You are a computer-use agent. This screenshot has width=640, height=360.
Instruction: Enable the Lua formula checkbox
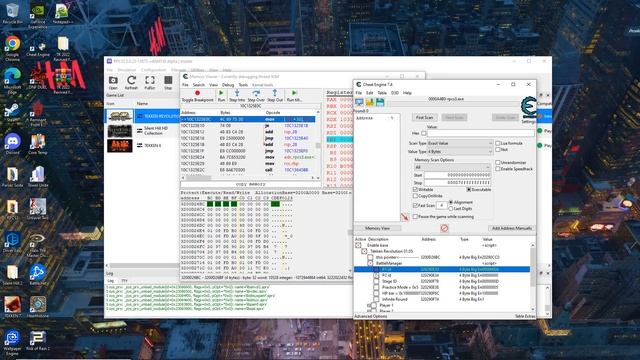coord(498,143)
